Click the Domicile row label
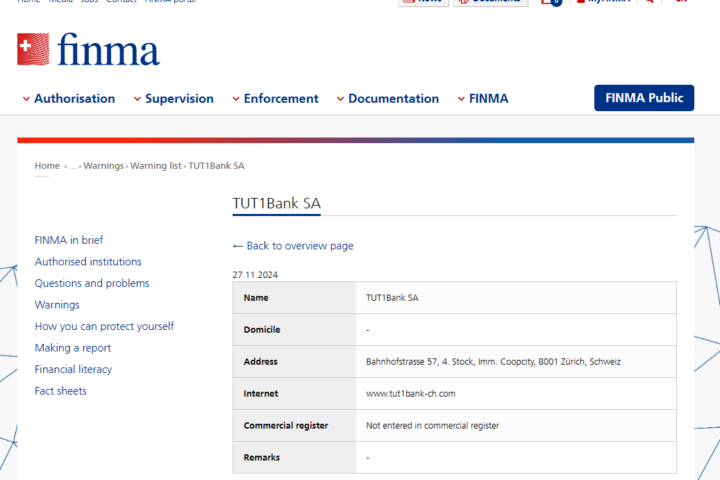 click(x=262, y=330)
